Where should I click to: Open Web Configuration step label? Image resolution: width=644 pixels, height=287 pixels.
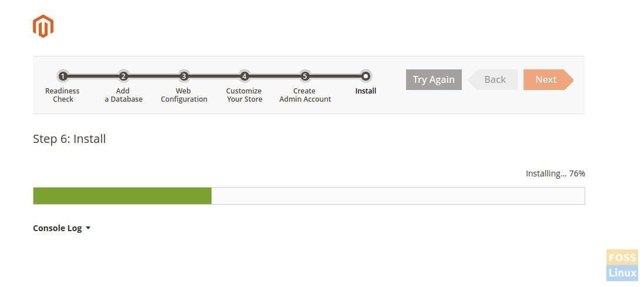coord(184,95)
